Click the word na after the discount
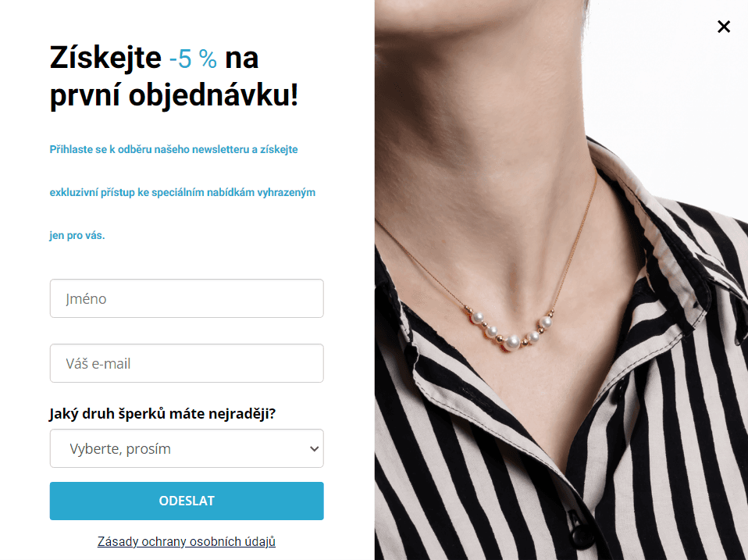This screenshot has height=560, width=748. (241, 59)
